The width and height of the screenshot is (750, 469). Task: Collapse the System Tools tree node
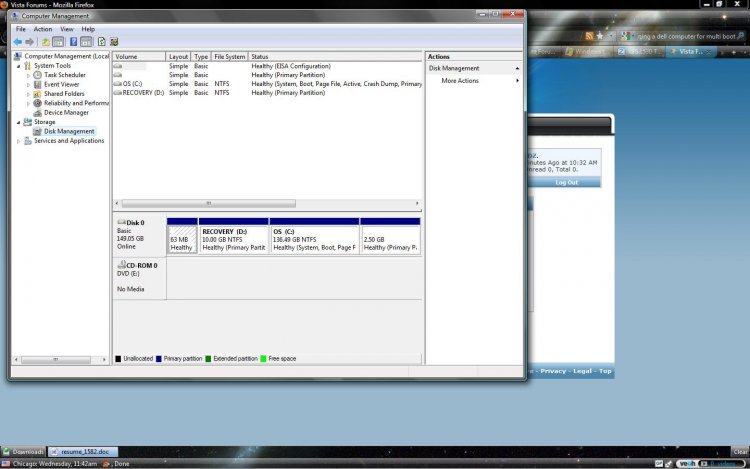[19, 66]
